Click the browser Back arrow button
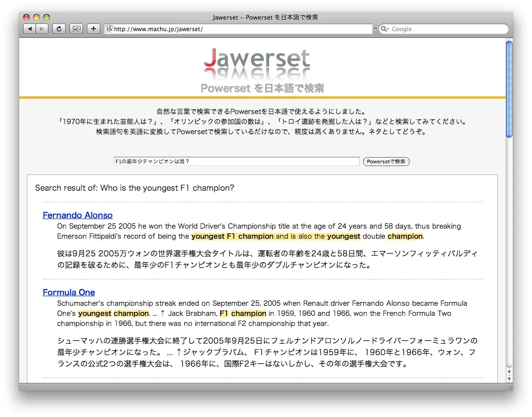The width and height of the screenshot is (532, 417). click(x=30, y=29)
